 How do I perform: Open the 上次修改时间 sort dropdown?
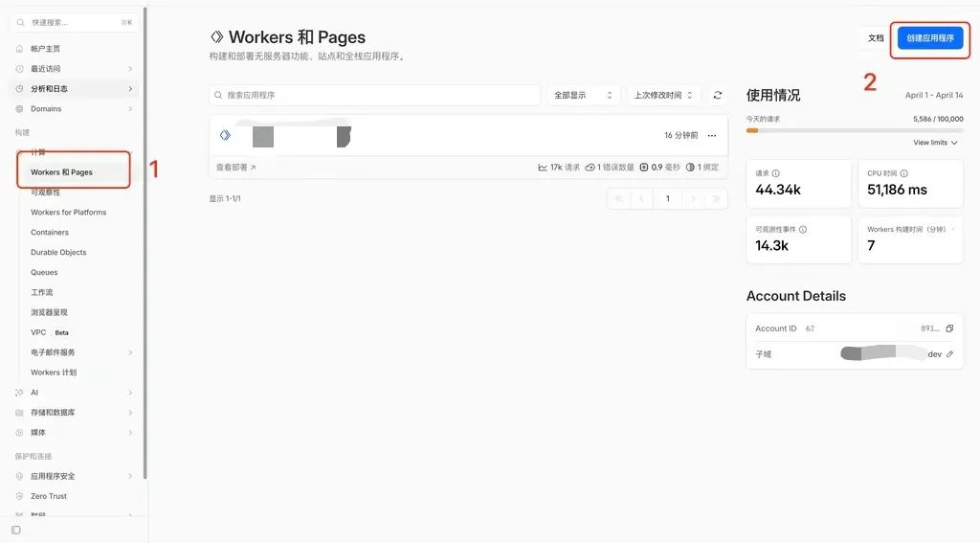pos(663,95)
